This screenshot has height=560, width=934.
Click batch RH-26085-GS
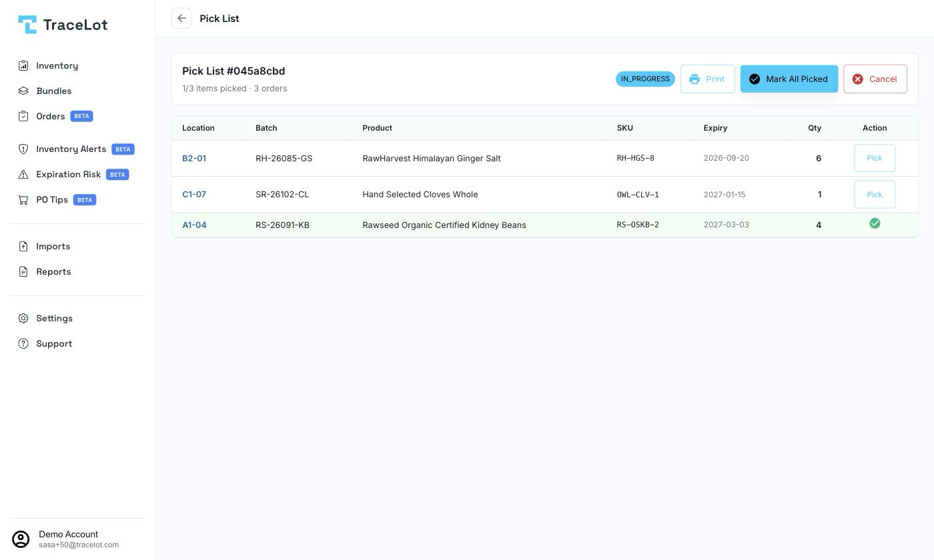(x=284, y=158)
